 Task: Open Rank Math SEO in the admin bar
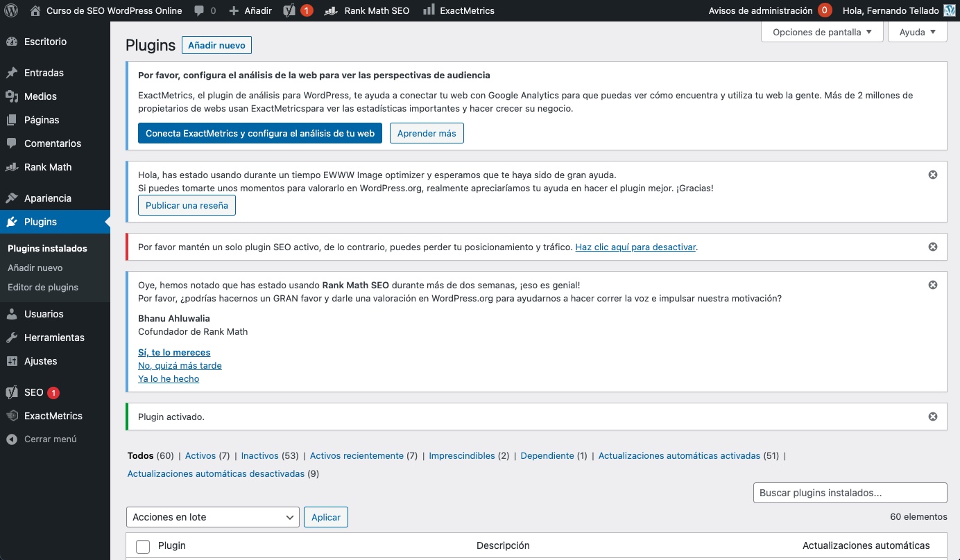tap(368, 10)
